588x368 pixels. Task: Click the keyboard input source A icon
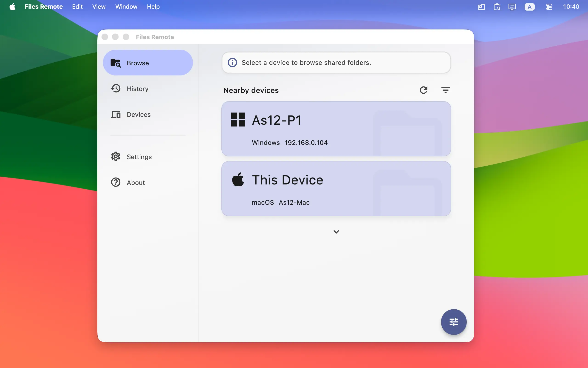529,7
